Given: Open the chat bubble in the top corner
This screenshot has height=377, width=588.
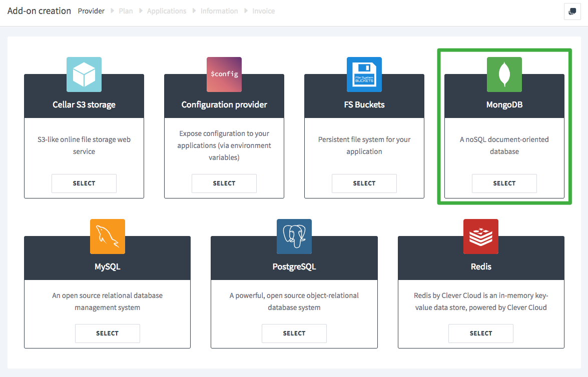Looking at the screenshot, I should click(572, 11).
